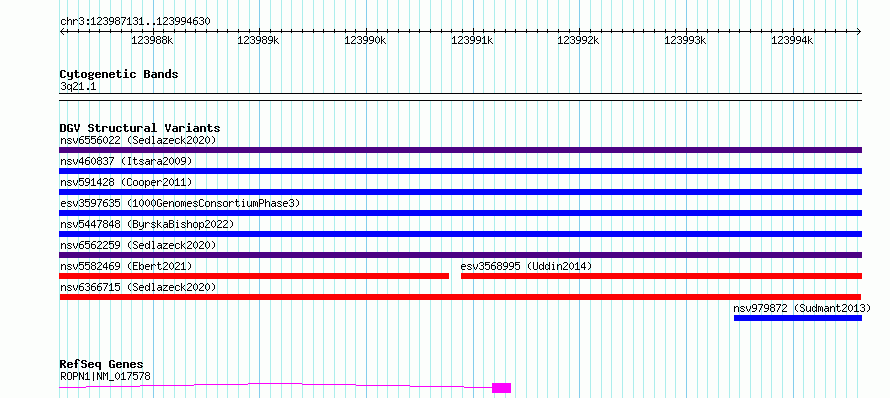Select the nsv5447848 (ByrskaBishop2022) bar
890x398 pixels.
(x=460, y=234)
